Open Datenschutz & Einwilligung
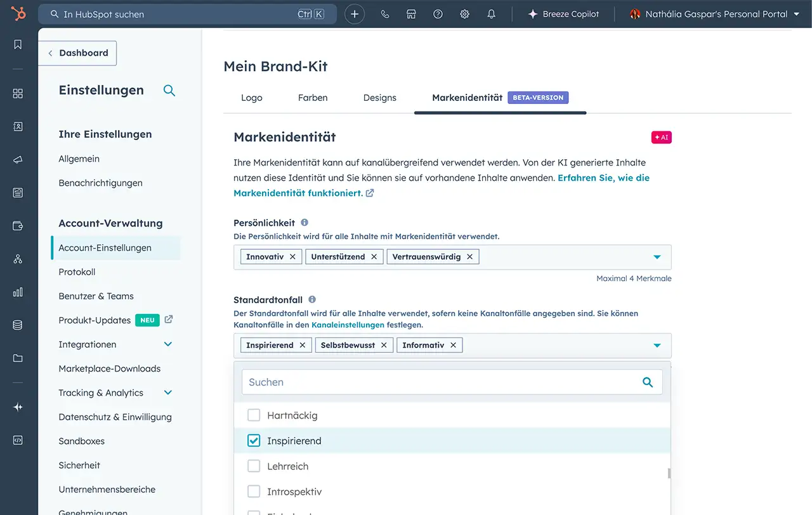 [x=115, y=417]
